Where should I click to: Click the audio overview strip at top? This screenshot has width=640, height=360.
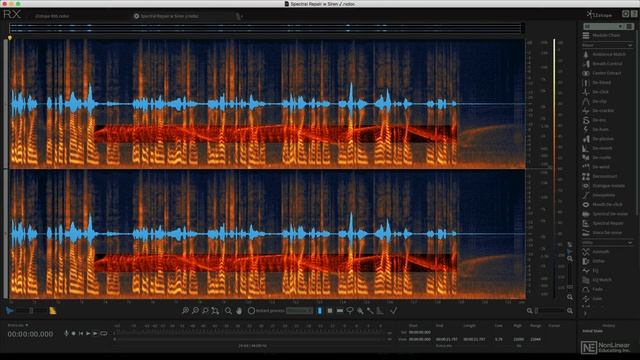[267, 28]
